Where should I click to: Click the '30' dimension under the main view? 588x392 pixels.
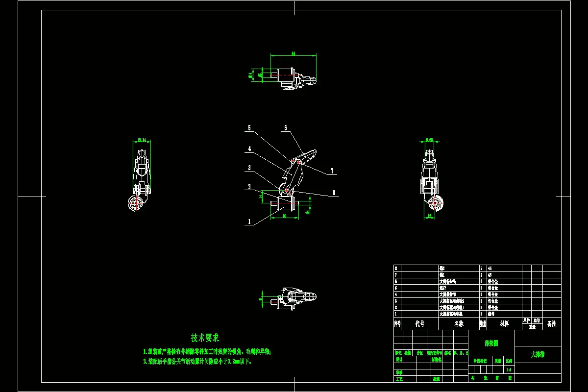tap(285, 216)
